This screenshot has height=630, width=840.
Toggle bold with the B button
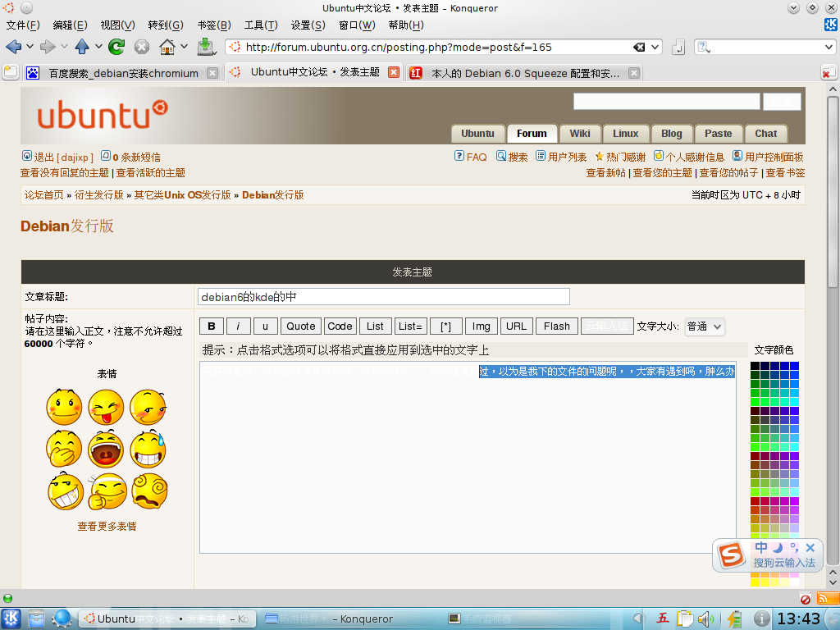tap(212, 326)
